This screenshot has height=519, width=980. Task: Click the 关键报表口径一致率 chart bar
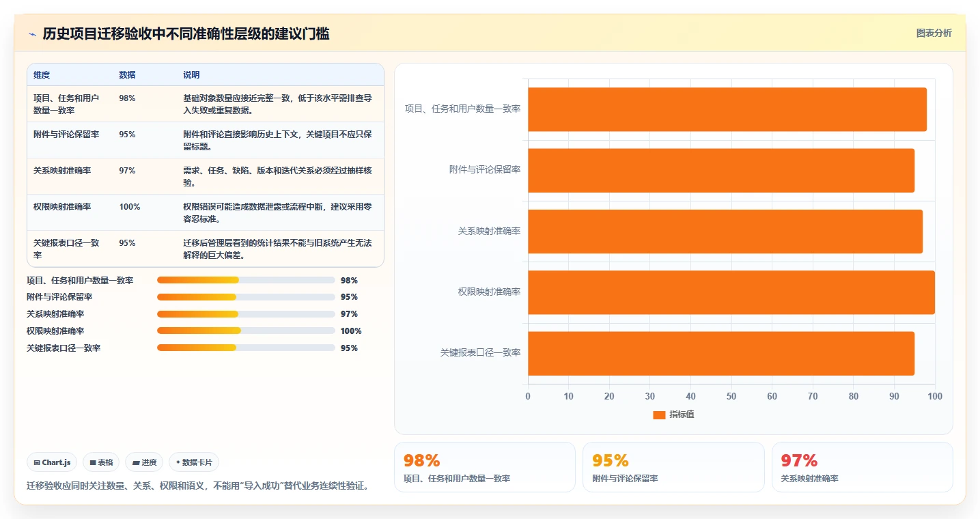[721, 353]
